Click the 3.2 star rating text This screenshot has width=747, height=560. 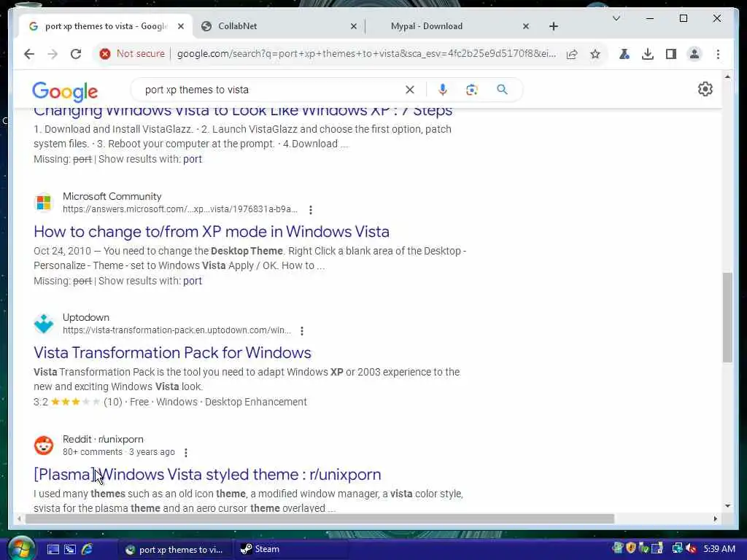click(x=41, y=402)
